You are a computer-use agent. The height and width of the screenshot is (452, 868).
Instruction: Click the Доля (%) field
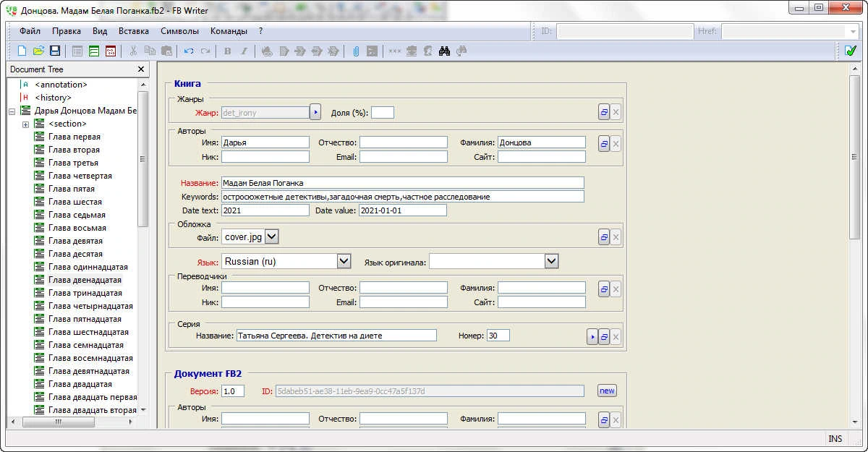point(383,112)
